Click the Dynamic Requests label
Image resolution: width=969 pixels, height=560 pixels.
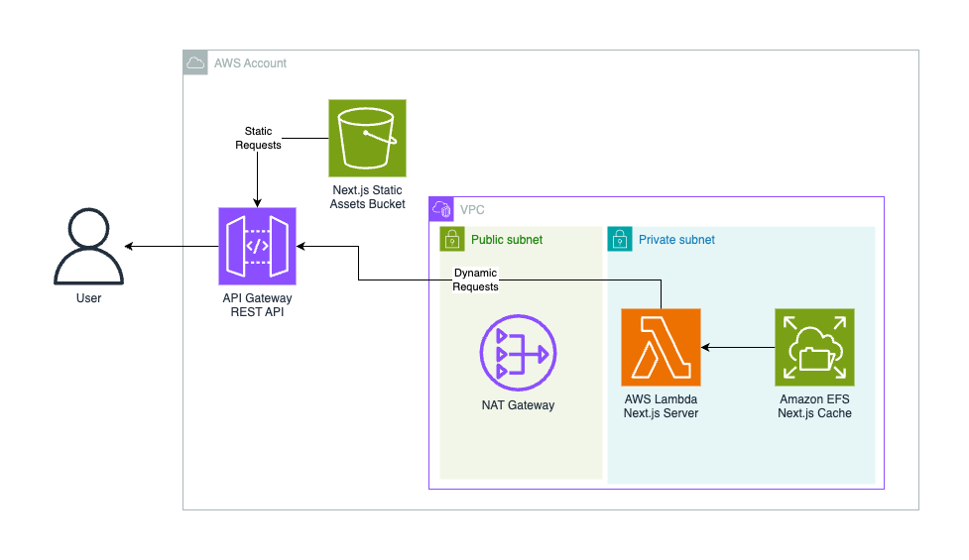475,280
